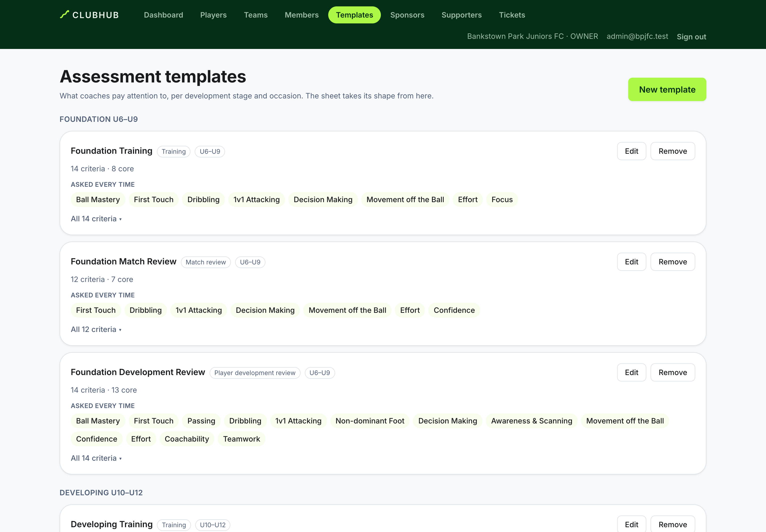Edit the Foundation Training template
Viewport: 766px width, 532px height.
[631, 151]
